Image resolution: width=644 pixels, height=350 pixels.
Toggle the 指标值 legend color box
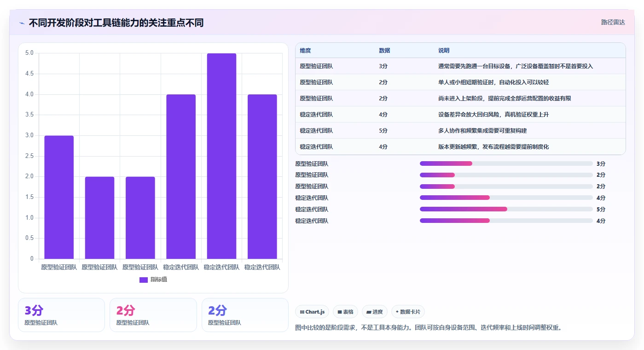coord(144,280)
